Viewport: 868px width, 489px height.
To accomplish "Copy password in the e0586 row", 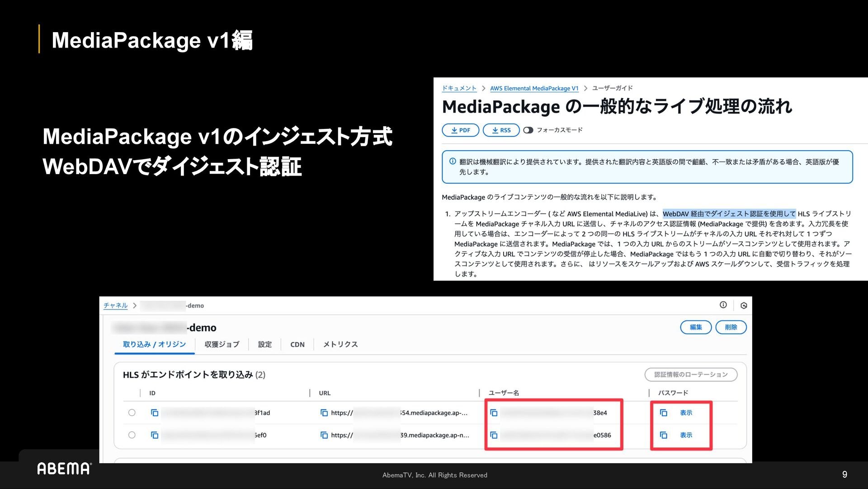I will coord(664,435).
